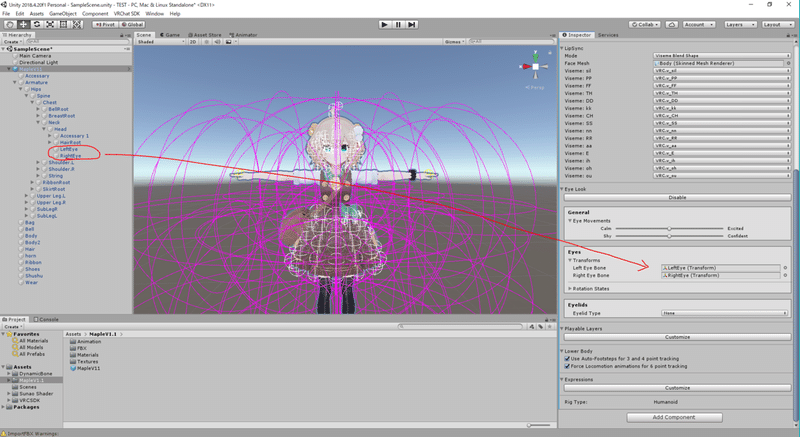The width and height of the screenshot is (800, 437).
Task: Open object picker for Right Eye Bone
Action: point(785,275)
